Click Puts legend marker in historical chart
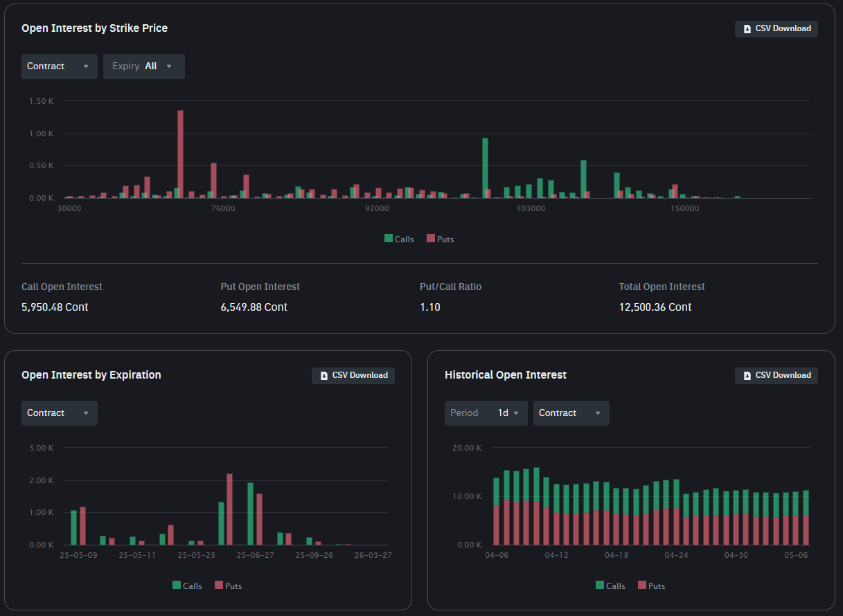843x616 pixels. click(x=642, y=586)
